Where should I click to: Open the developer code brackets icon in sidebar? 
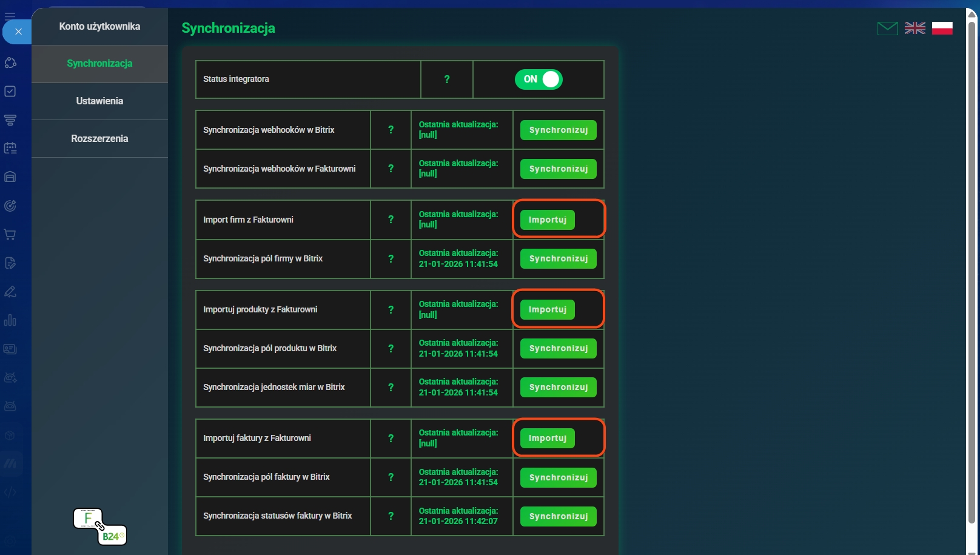[x=10, y=492]
